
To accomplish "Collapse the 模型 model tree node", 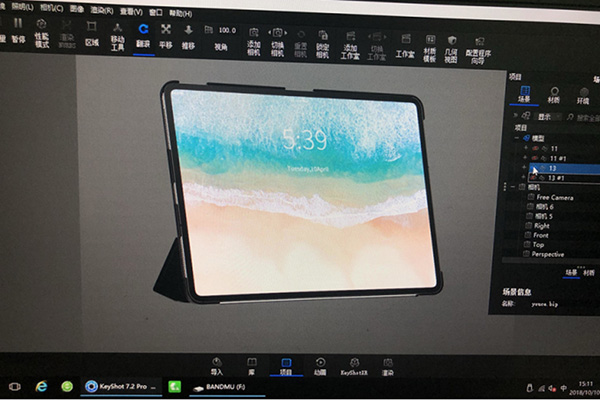I will [517, 137].
